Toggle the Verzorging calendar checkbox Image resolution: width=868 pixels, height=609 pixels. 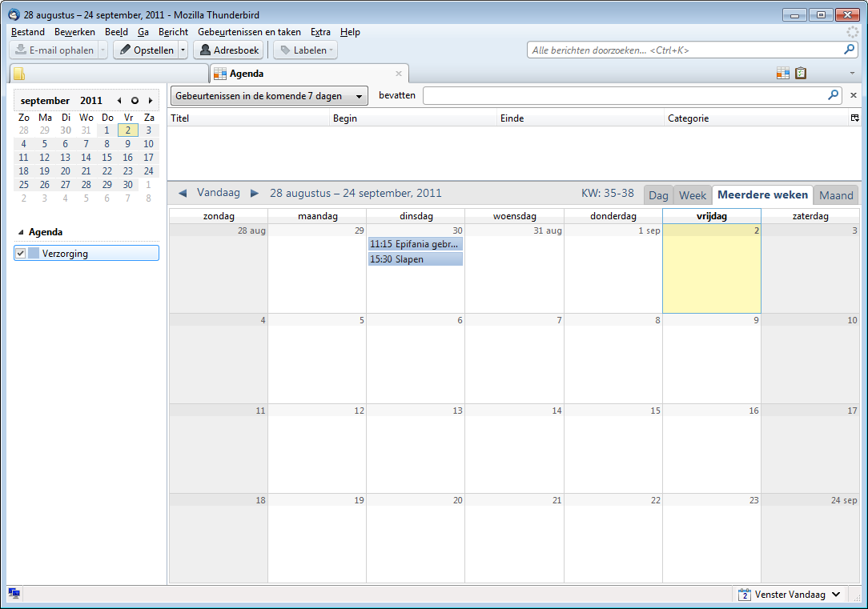21,254
